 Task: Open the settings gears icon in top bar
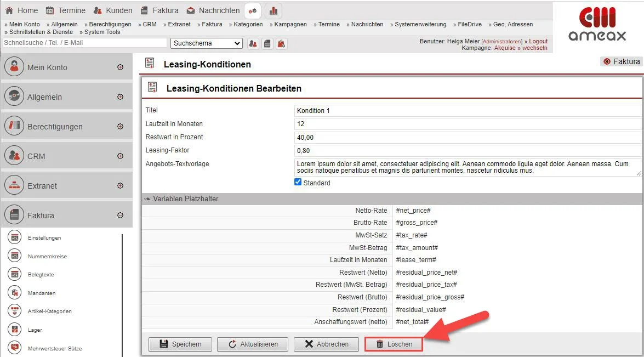pos(253,10)
